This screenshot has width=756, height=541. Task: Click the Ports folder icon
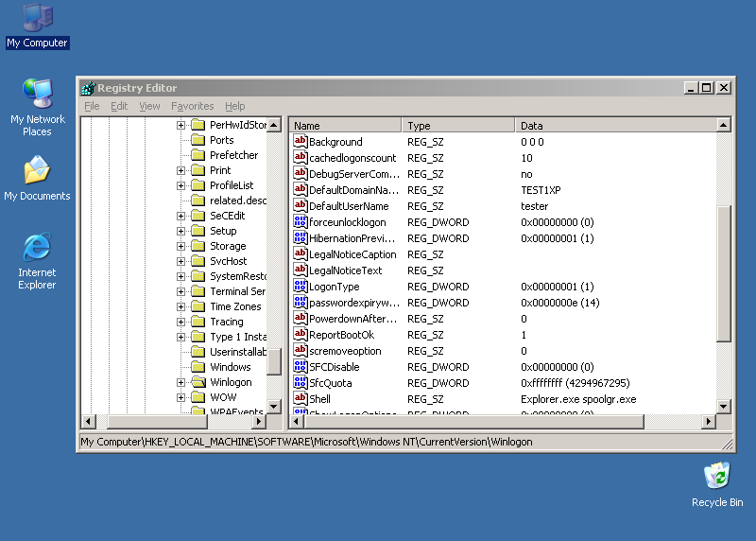pos(198,140)
